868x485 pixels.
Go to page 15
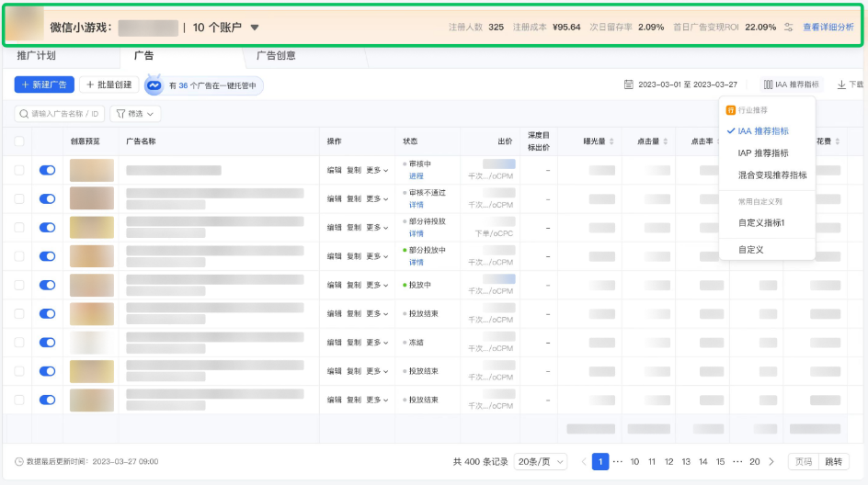pos(720,462)
